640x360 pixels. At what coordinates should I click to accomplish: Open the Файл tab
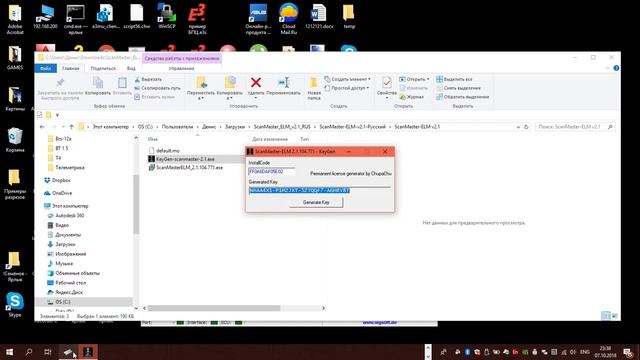coord(46,68)
